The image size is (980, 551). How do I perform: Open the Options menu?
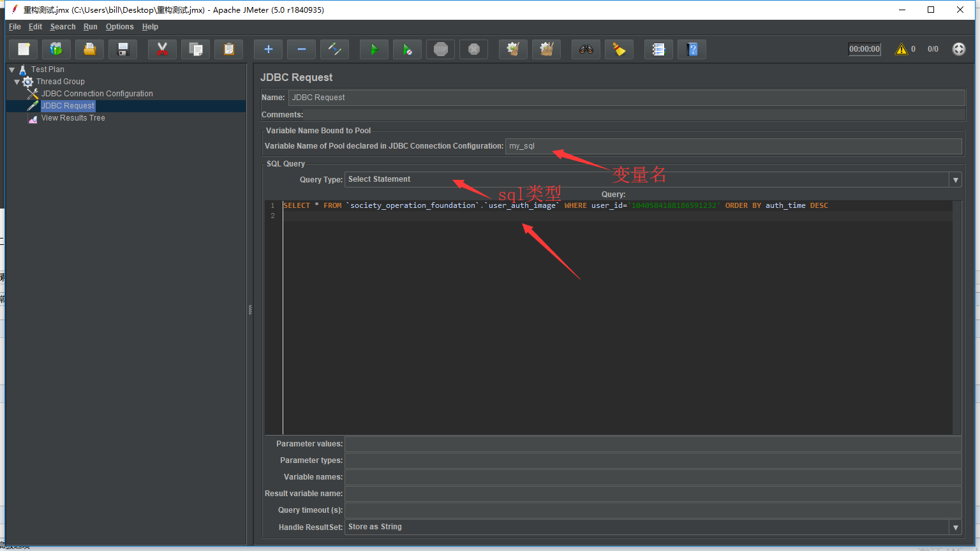coord(120,27)
